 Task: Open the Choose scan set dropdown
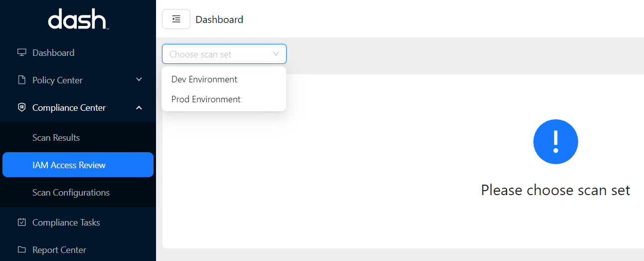224,54
